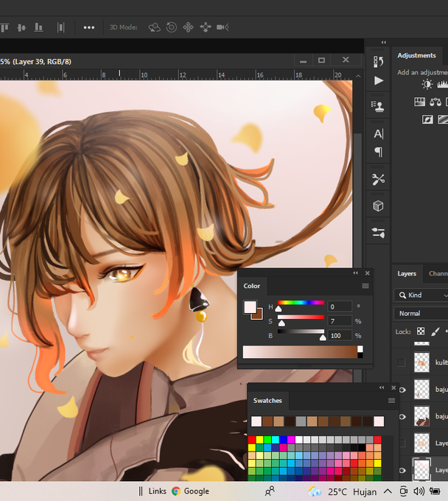Add an Invert adjustment
Screen dimensions: 448x501
click(x=427, y=119)
